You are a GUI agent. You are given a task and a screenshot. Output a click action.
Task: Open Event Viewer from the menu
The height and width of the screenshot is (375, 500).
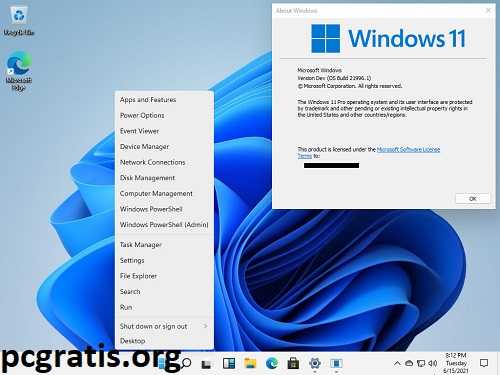pyautogui.click(x=165, y=131)
